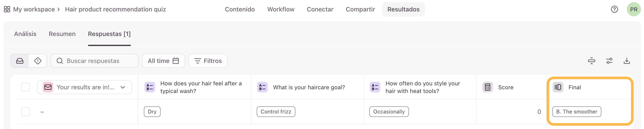Select the spam diamond alert icon
Image resolution: width=644 pixels, height=129 pixels.
tap(38, 61)
